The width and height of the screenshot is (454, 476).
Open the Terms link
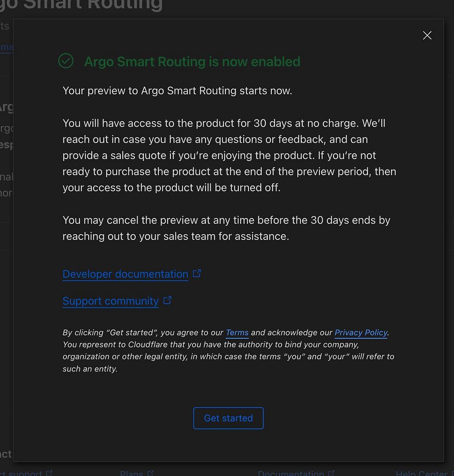point(237,333)
